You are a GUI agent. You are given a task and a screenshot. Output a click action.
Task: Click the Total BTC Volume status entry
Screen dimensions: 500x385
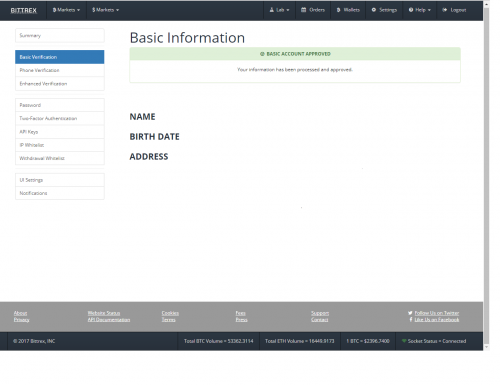pos(219,341)
